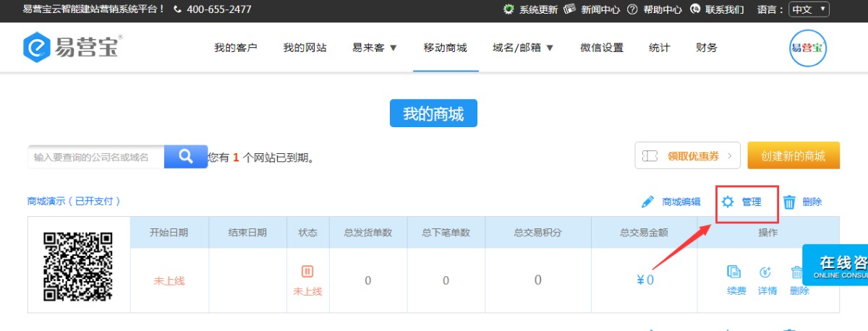Expand the 易来客 menu
Image resolution: width=868 pixels, height=331 pixels.
coord(375,48)
